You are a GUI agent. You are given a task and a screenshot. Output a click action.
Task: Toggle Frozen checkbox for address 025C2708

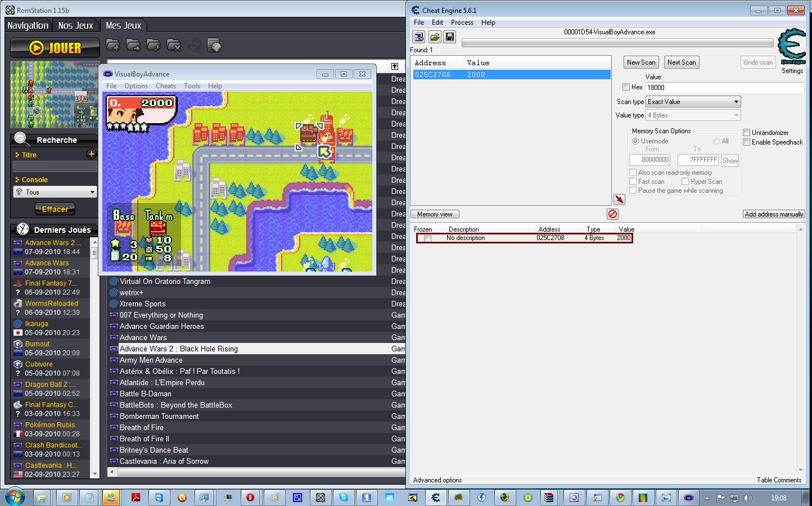(427, 238)
